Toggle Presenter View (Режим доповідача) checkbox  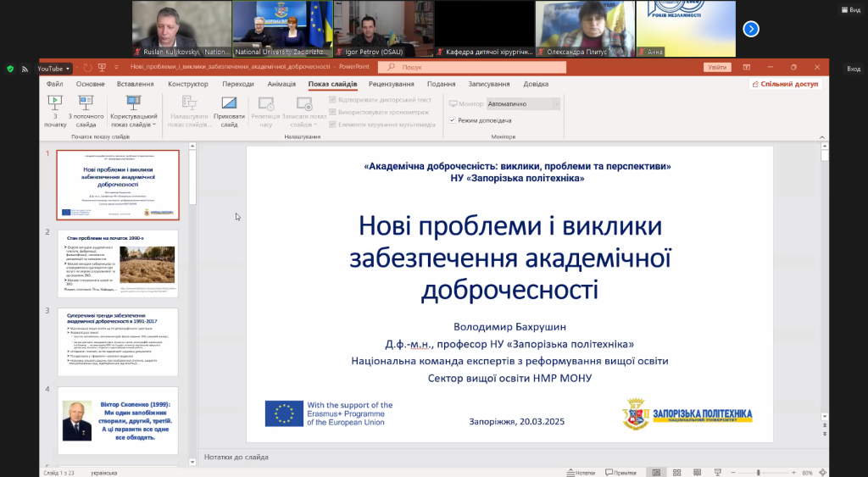tap(453, 120)
